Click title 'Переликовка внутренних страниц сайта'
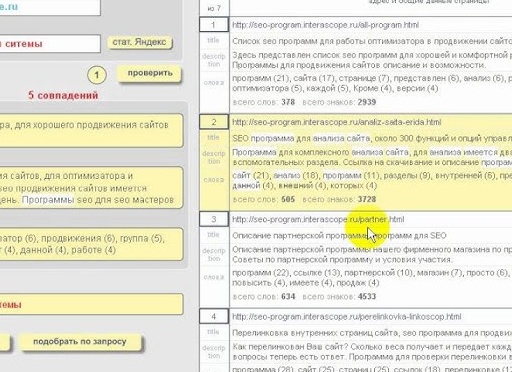Screen dimensions: 512x372 point(372,333)
